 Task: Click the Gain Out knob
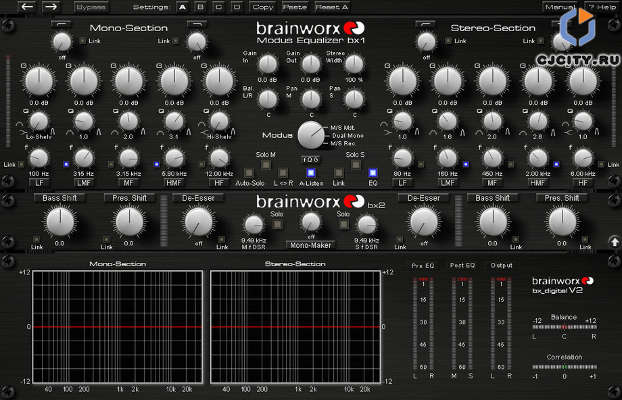311,64
